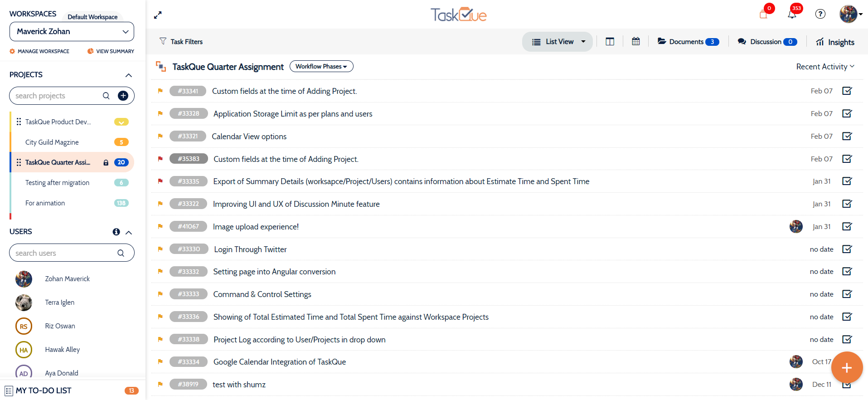Click the Users info icon

point(116,232)
